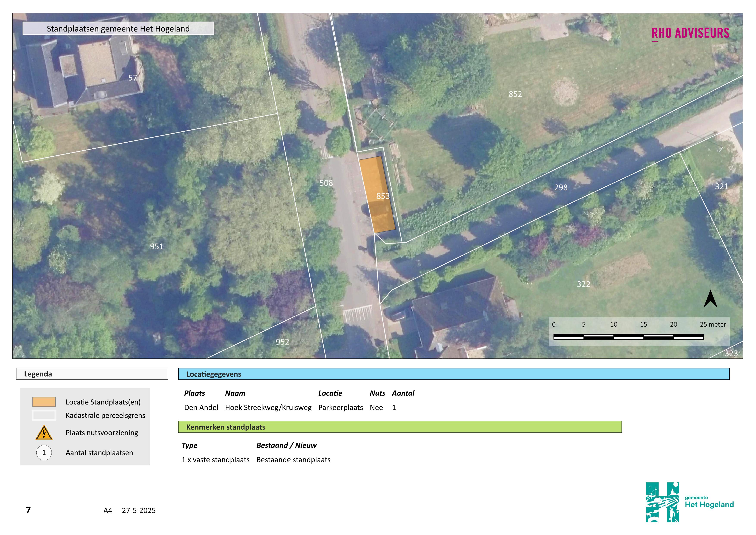Click the date 27-5-2025 in footer
The image size is (756, 535).
(x=139, y=510)
